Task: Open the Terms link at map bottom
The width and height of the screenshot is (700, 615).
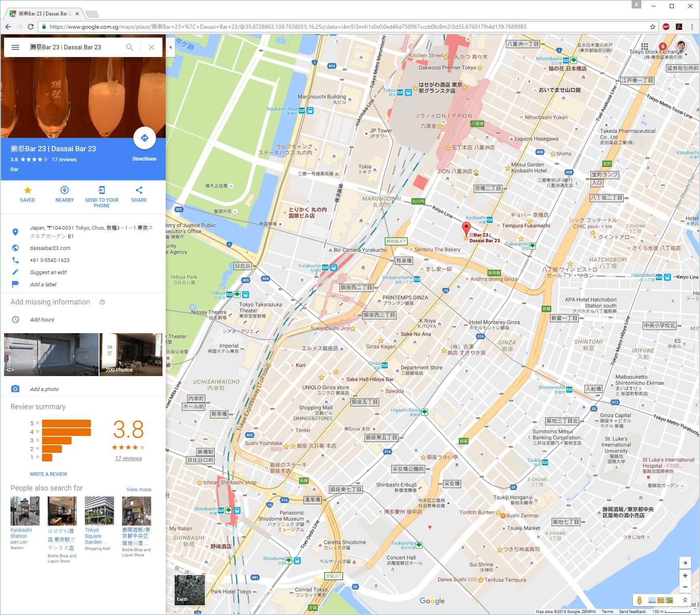Action: [x=607, y=612]
